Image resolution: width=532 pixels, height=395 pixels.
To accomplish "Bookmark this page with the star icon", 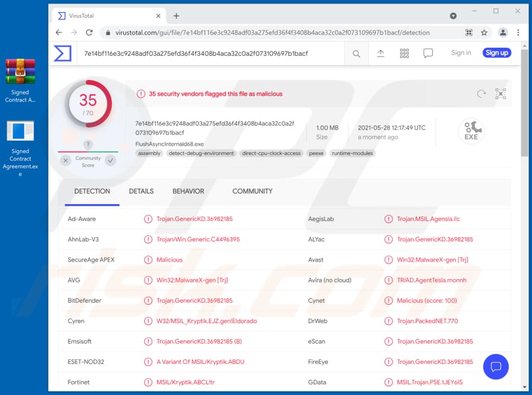I will [484, 32].
